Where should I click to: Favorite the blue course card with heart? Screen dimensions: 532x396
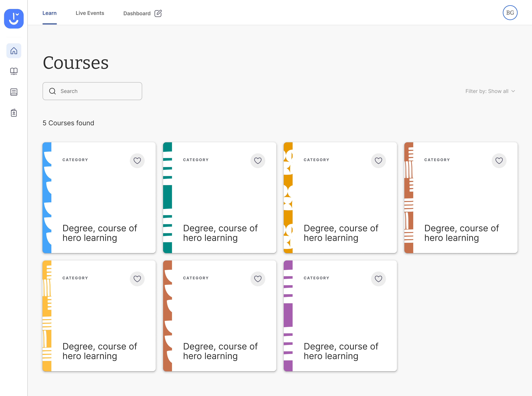point(137,161)
